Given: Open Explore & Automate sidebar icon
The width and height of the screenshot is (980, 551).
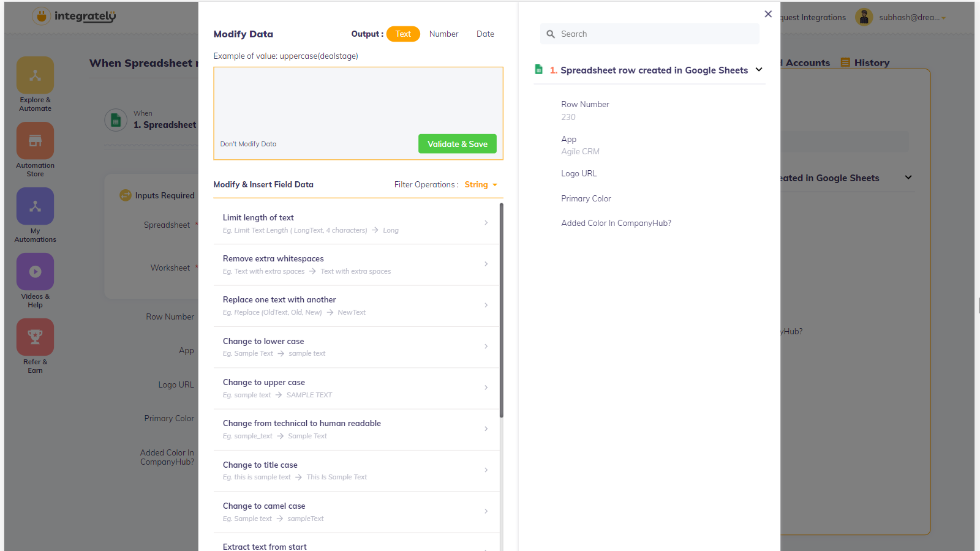Looking at the screenshot, I should tap(35, 75).
